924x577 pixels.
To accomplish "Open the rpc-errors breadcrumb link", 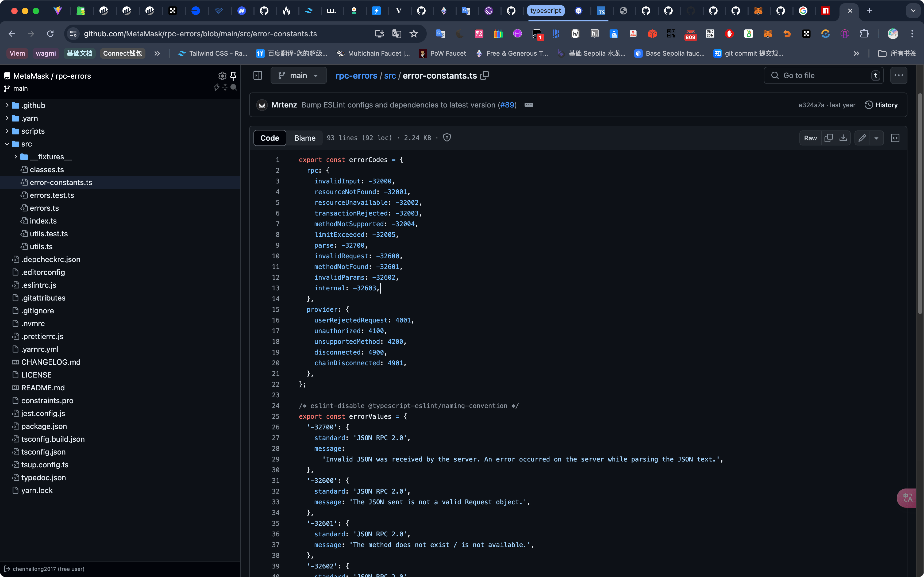I will point(356,76).
